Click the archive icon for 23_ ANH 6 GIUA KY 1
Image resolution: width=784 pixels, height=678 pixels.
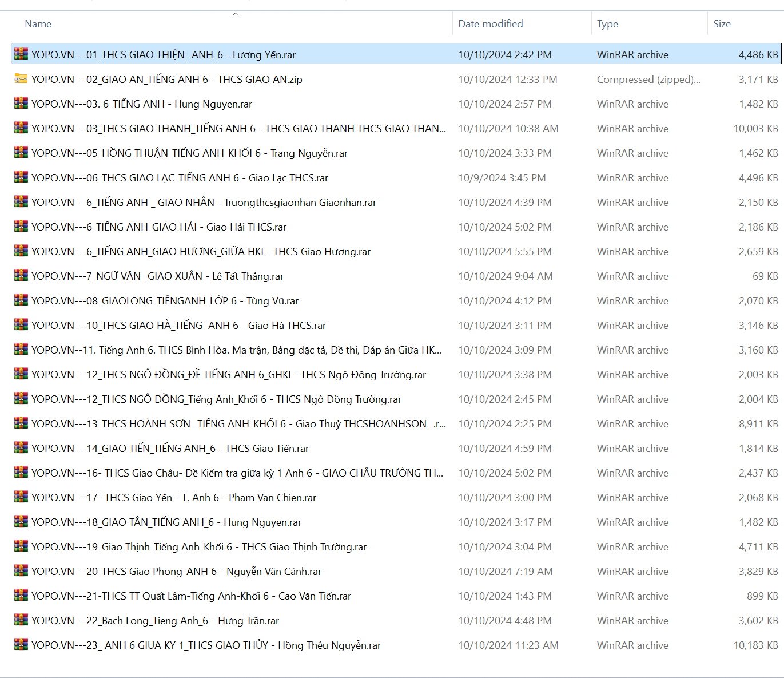tap(21, 645)
